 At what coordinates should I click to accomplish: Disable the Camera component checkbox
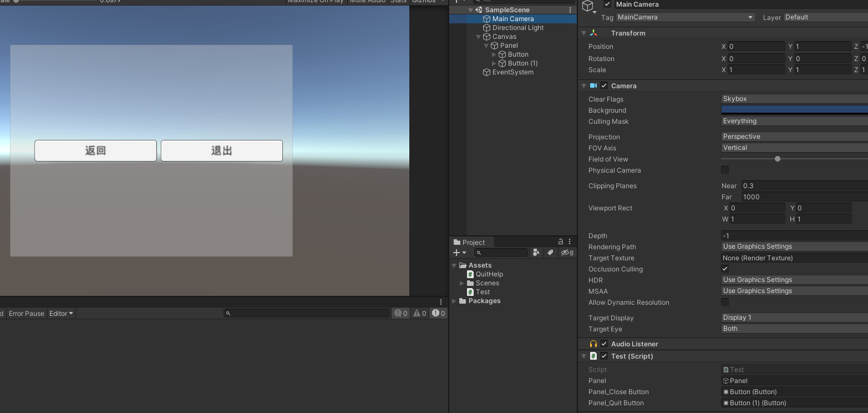(x=604, y=86)
